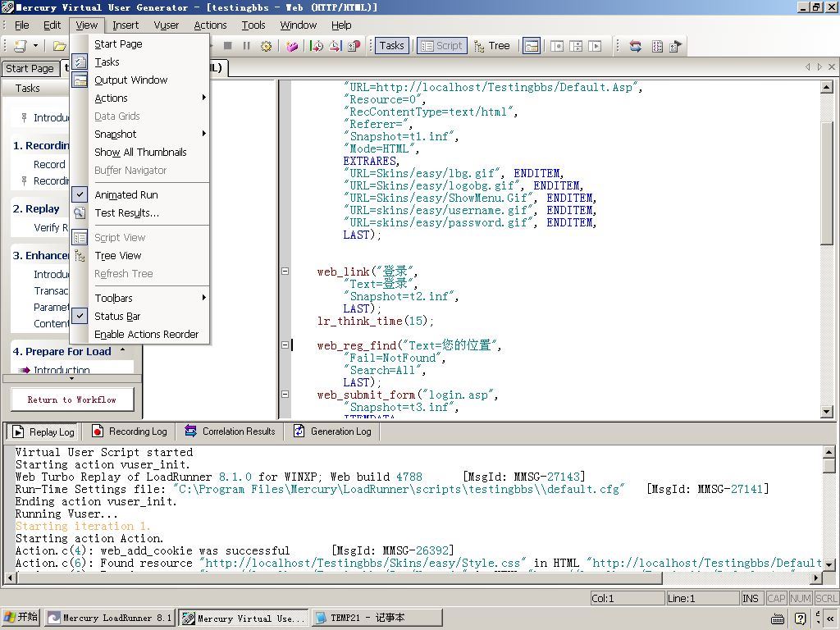Image resolution: width=840 pixels, height=630 pixels.
Task: Click the middle snapshot layout icon
Action: pyautogui.click(x=576, y=46)
